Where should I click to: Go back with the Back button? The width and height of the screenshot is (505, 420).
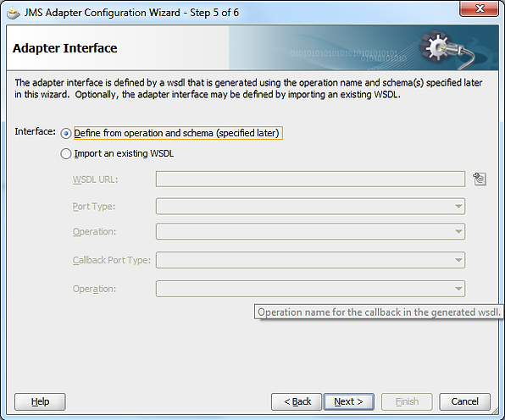pyautogui.click(x=297, y=401)
